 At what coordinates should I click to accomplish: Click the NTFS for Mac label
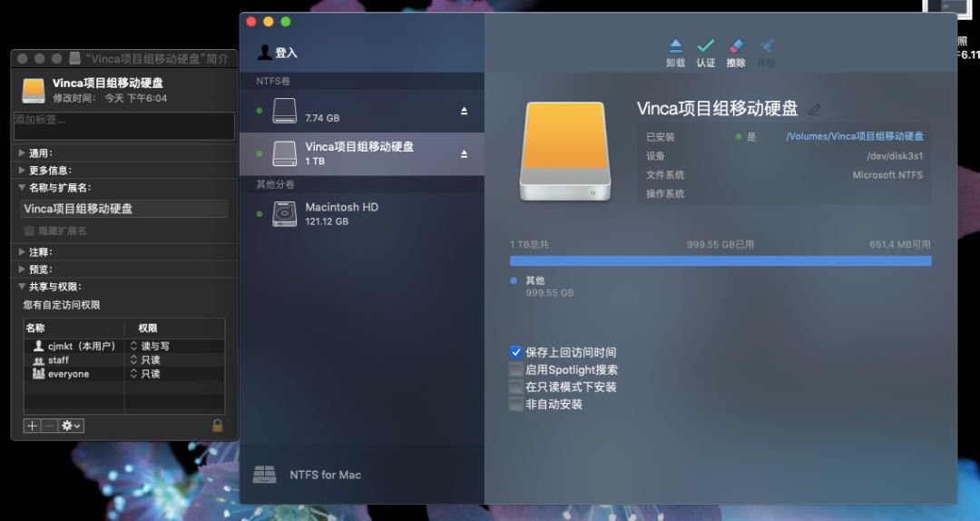click(x=326, y=475)
